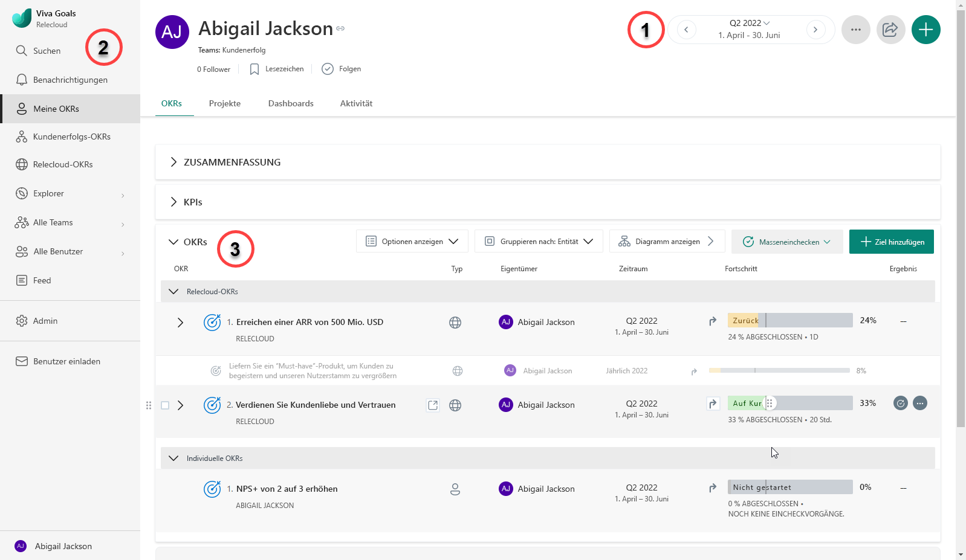Click check-in icon for Verdienen Sie Kundenliebe row
The width and height of the screenshot is (966, 560).
[901, 403]
